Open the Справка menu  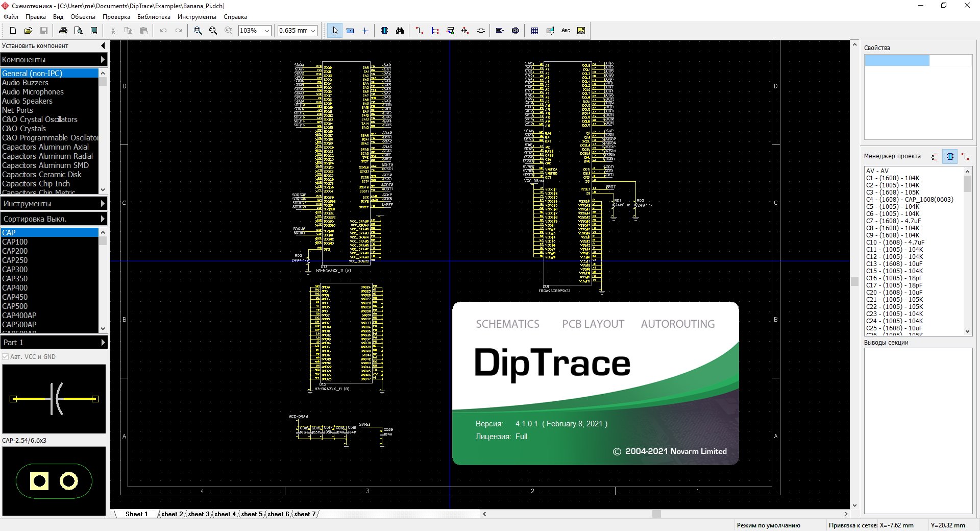235,17
